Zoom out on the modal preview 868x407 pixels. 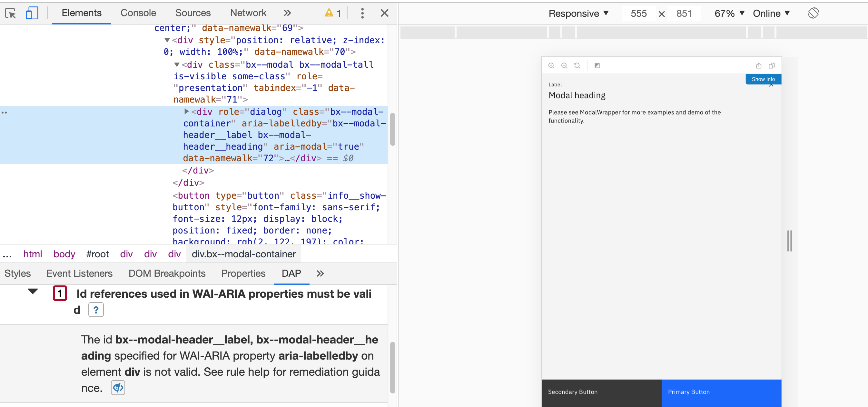pos(564,65)
